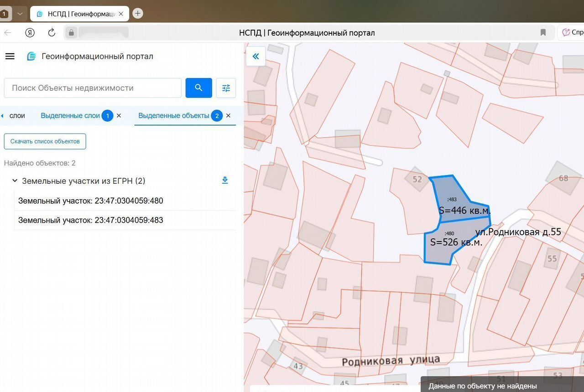Click building number 43 on map
This screenshot has height=392, width=584.
pyautogui.click(x=298, y=366)
